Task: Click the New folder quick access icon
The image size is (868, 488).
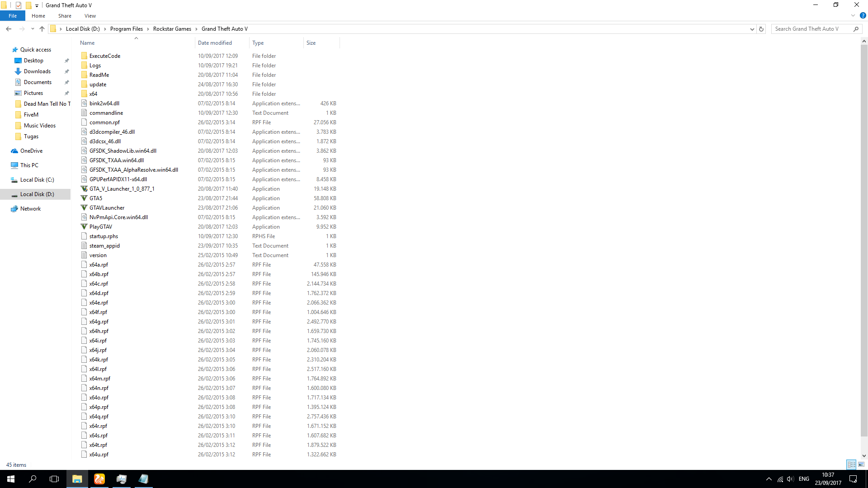Action: pos(28,5)
